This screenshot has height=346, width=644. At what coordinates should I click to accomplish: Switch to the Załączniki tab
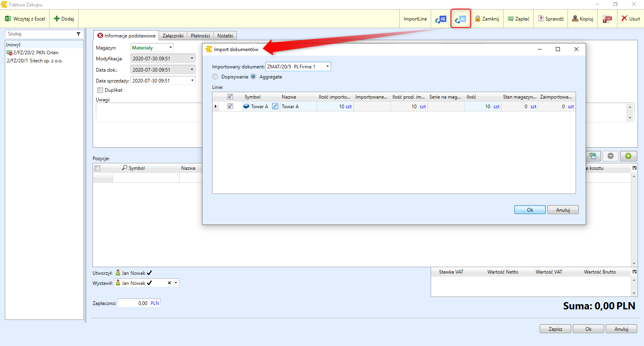(173, 36)
